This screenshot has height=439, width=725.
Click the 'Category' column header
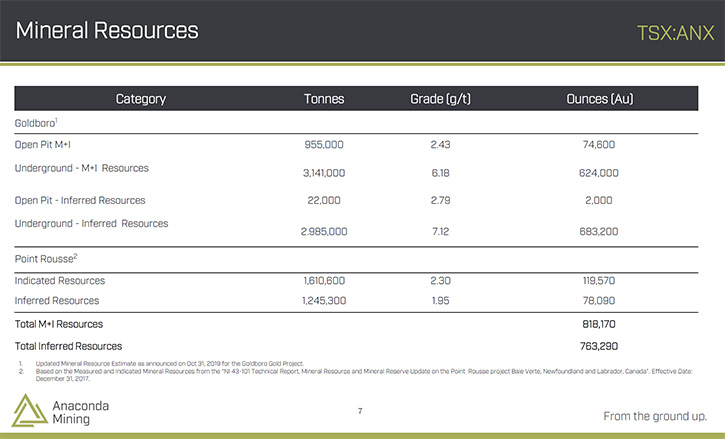point(141,99)
